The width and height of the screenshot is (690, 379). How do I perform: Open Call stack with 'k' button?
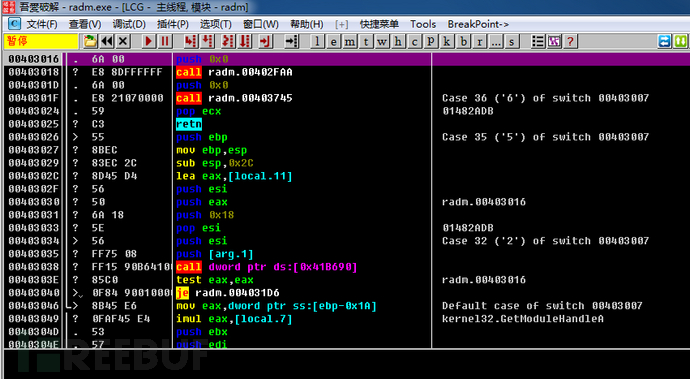pos(447,41)
